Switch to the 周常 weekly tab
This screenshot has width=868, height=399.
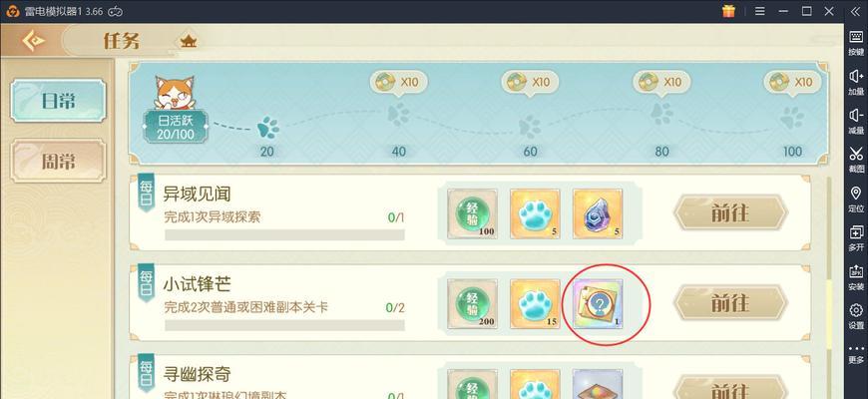[x=58, y=161]
